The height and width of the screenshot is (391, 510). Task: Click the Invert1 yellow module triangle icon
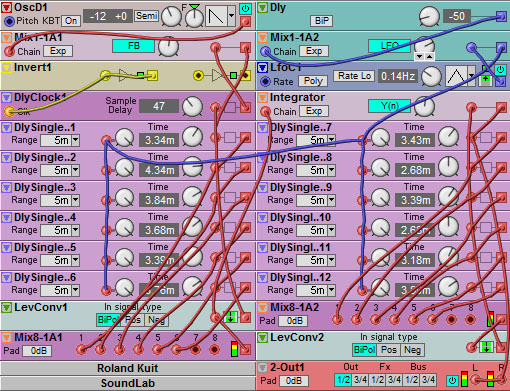[6, 68]
